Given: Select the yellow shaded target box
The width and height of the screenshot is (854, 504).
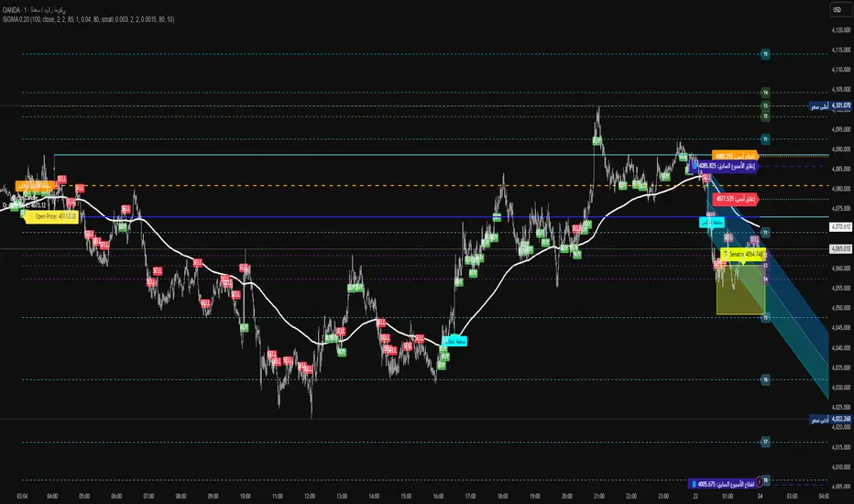Looking at the screenshot, I should point(741,289).
